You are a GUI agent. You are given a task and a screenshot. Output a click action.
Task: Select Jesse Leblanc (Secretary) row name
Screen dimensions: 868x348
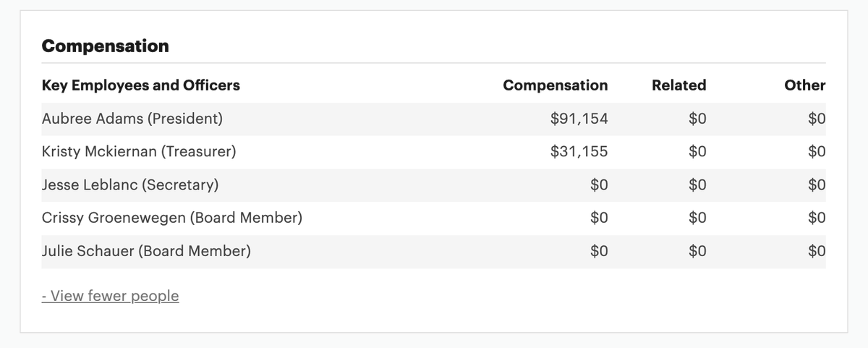point(130,185)
